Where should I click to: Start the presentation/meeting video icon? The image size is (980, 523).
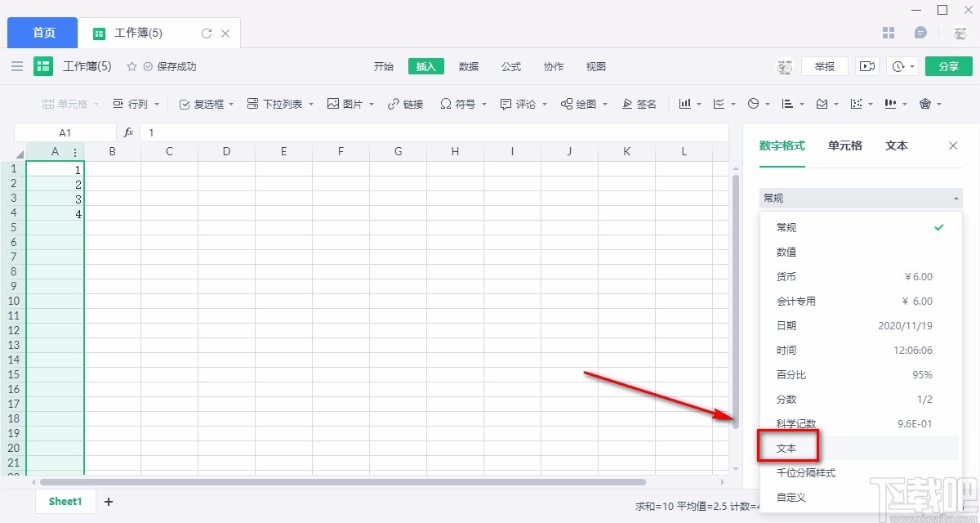pos(867,66)
